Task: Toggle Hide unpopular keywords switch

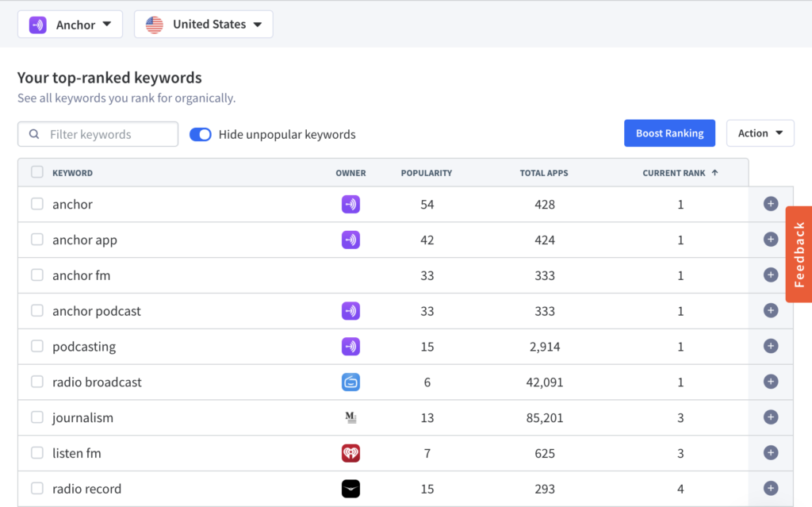Action: tap(201, 134)
